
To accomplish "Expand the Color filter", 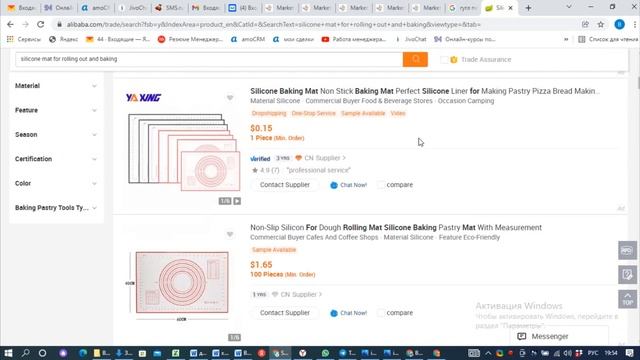I will point(56,183).
